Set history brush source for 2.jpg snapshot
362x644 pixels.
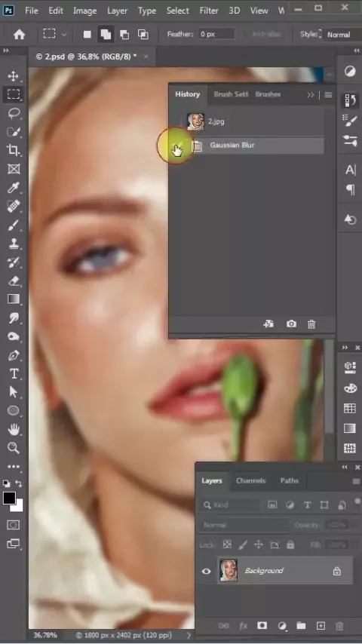click(177, 121)
